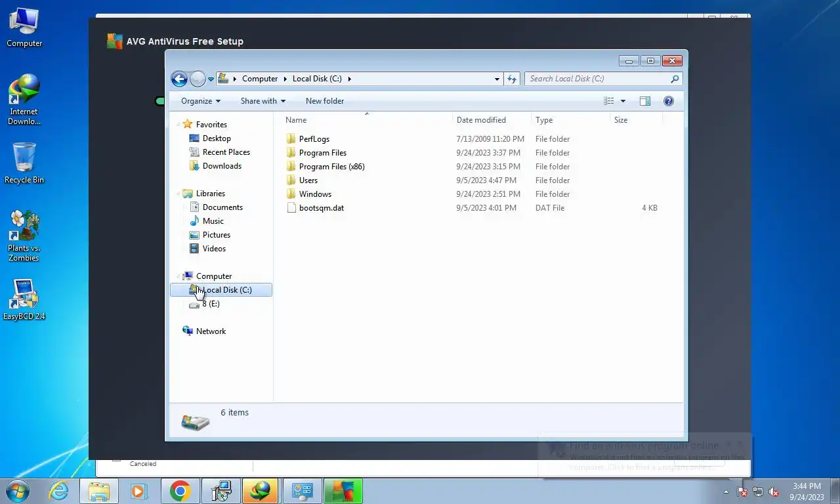840x504 pixels.
Task: Expand arrow after Local Disk (C:) breadcrumb
Action: point(350,79)
